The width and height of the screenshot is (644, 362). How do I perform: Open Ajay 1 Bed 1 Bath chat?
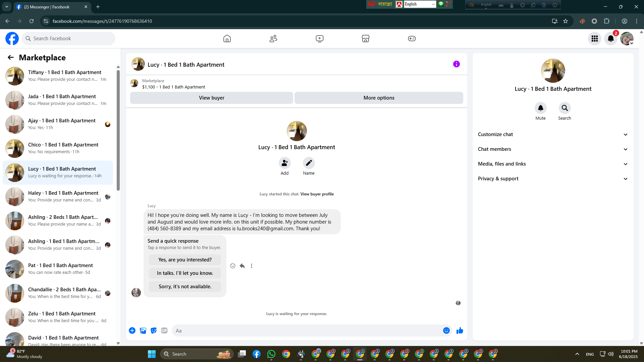click(58, 124)
